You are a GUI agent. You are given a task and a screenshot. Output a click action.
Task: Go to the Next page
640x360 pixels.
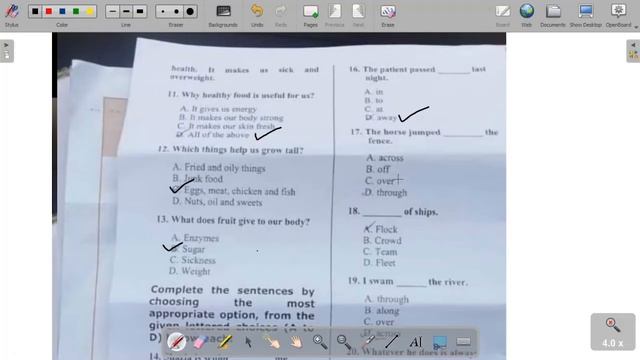(x=358, y=15)
